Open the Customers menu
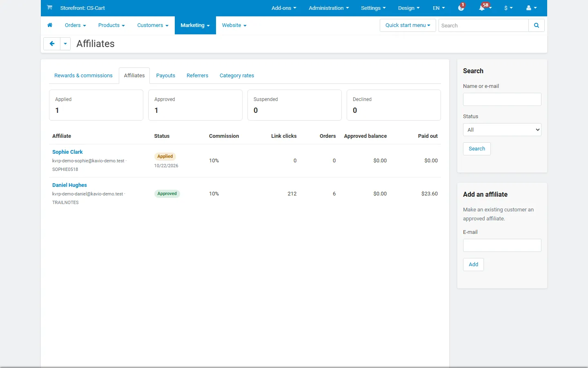This screenshot has height=368, width=588. pos(153,25)
